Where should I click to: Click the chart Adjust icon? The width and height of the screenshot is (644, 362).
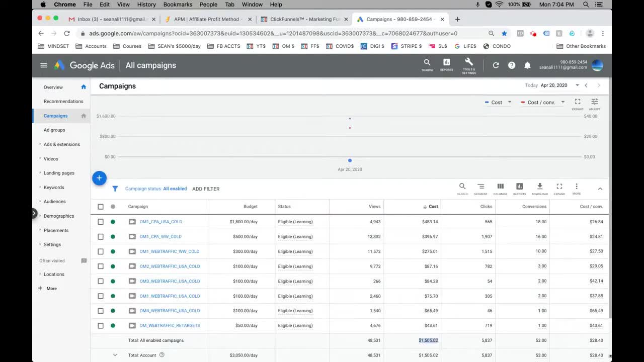tap(595, 102)
